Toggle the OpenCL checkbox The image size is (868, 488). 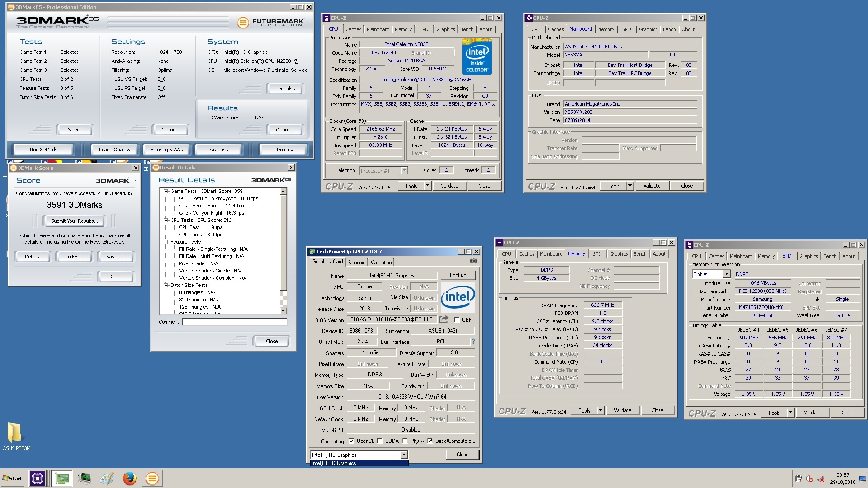point(351,441)
